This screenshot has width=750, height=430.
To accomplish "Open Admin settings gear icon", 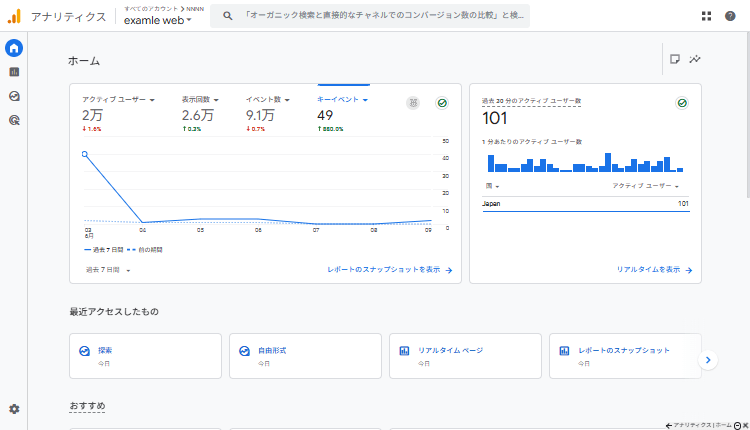I will 14,409.
